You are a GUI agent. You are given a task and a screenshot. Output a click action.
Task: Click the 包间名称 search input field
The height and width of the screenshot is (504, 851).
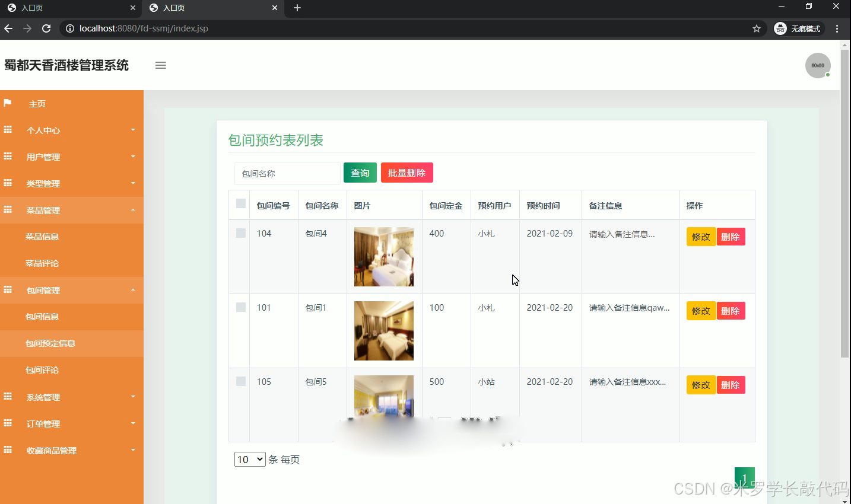point(287,173)
